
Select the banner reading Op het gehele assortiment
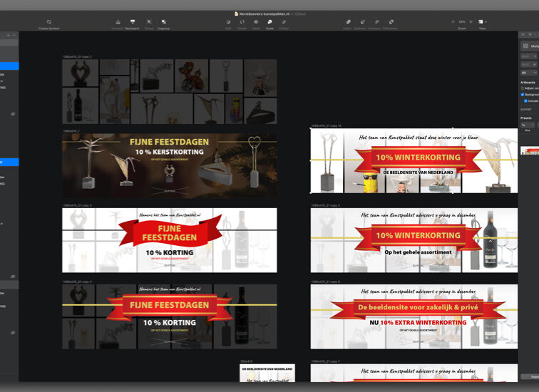coord(414,240)
